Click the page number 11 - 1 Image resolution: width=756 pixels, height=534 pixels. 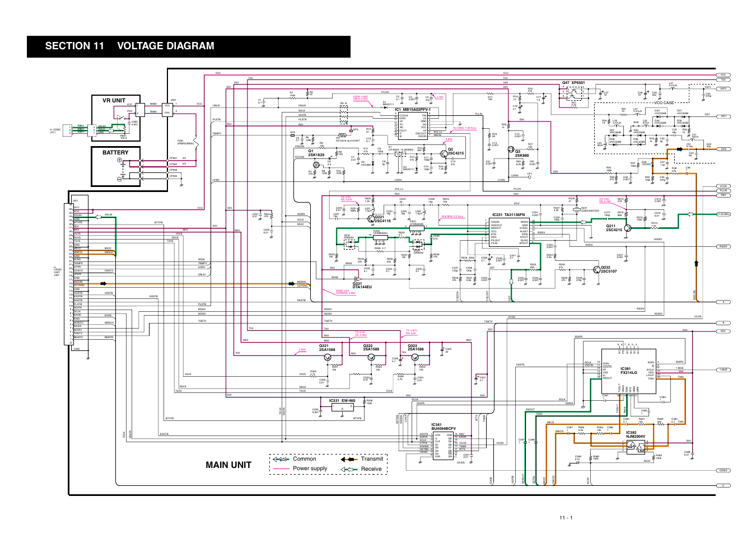click(566, 518)
